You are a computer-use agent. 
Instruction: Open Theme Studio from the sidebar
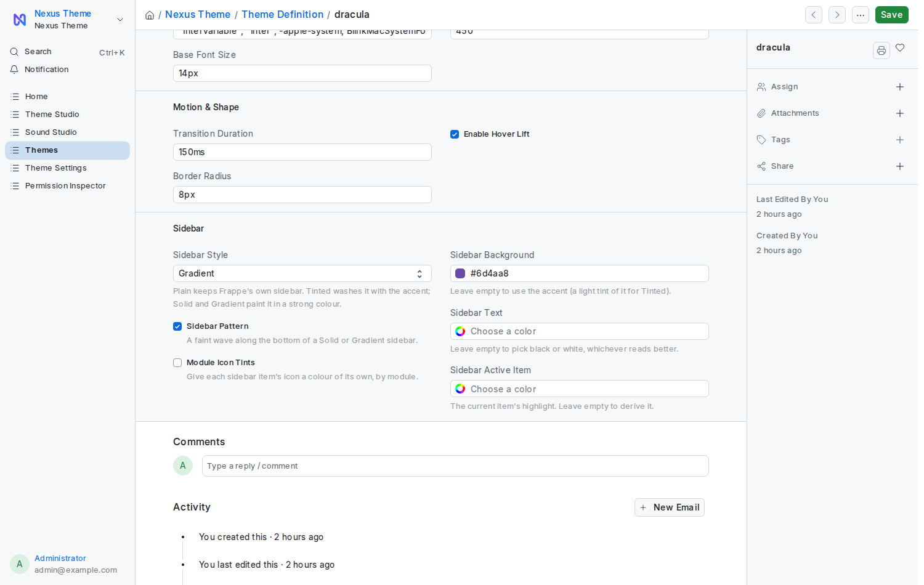pos(67,115)
